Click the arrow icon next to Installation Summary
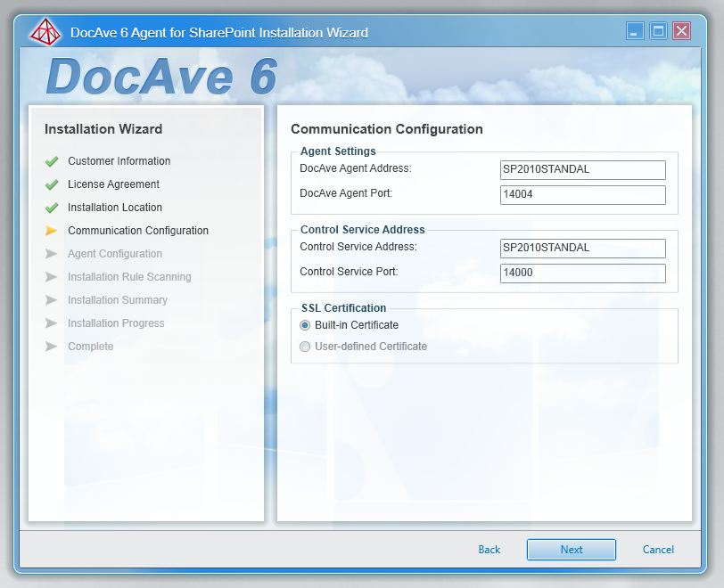 [x=51, y=300]
